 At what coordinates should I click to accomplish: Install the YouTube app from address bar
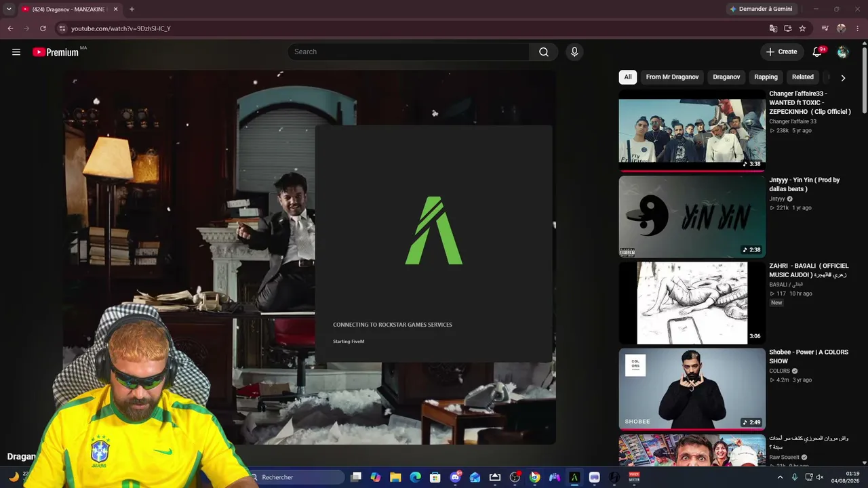point(788,28)
